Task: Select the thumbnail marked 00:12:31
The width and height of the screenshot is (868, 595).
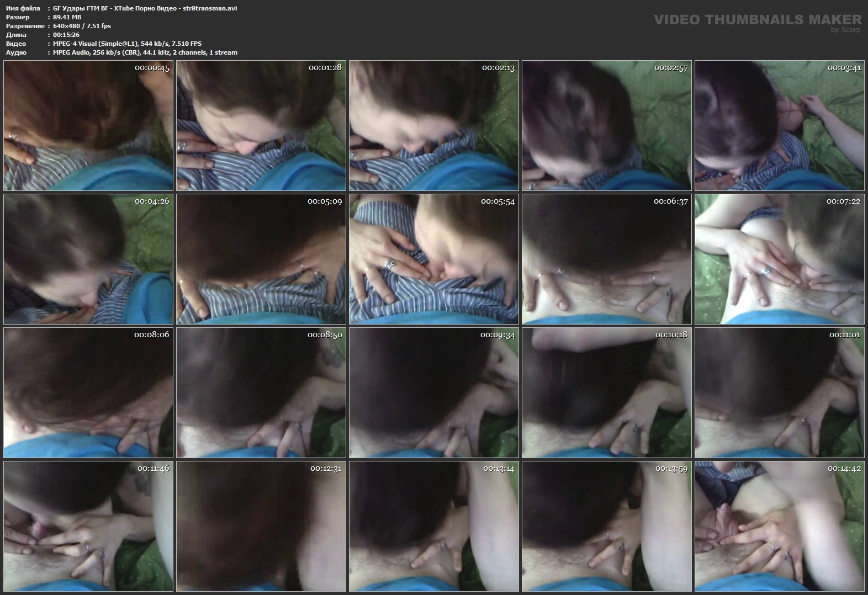Action: click(261, 527)
